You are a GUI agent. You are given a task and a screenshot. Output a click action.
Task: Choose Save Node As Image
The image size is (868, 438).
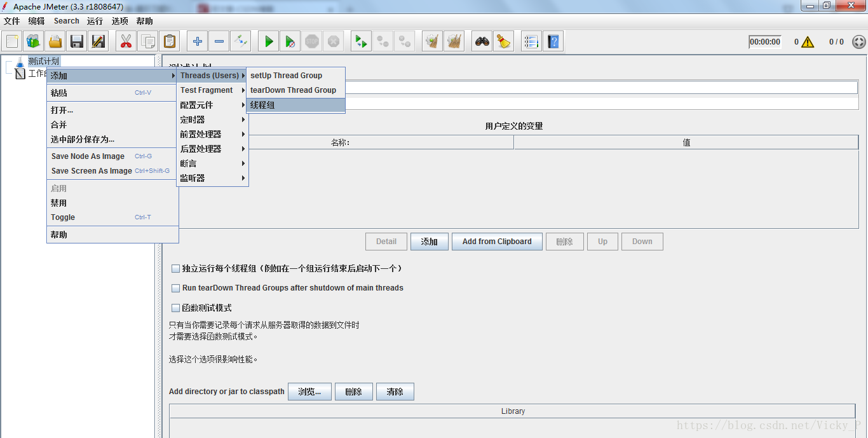pyautogui.click(x=112, y=156)
